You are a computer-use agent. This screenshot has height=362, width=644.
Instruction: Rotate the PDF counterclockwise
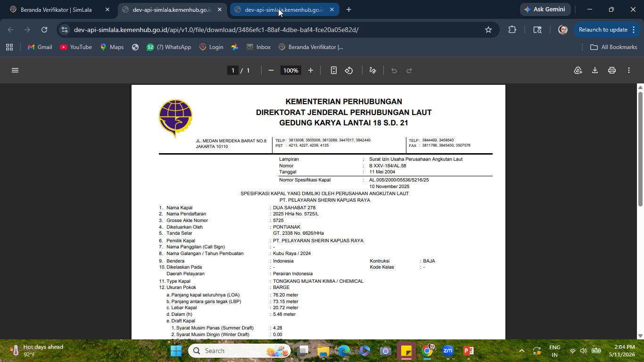coord(349,70)
